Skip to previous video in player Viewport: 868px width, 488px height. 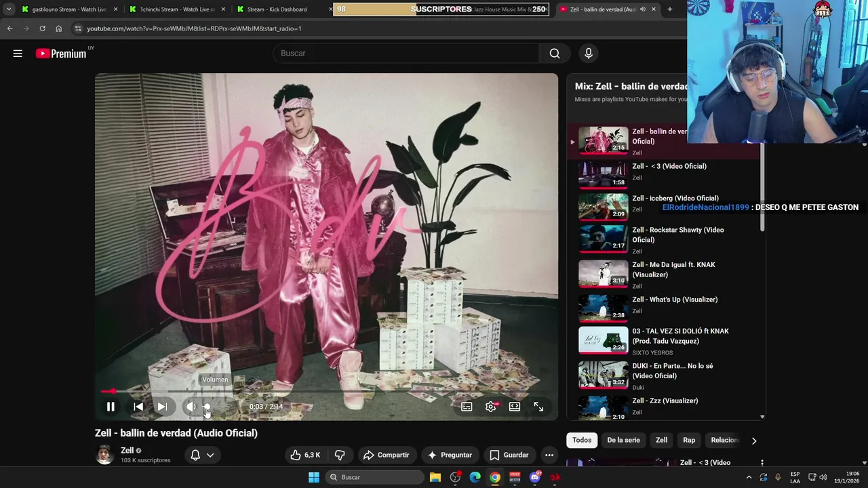[x=138, y=407]
